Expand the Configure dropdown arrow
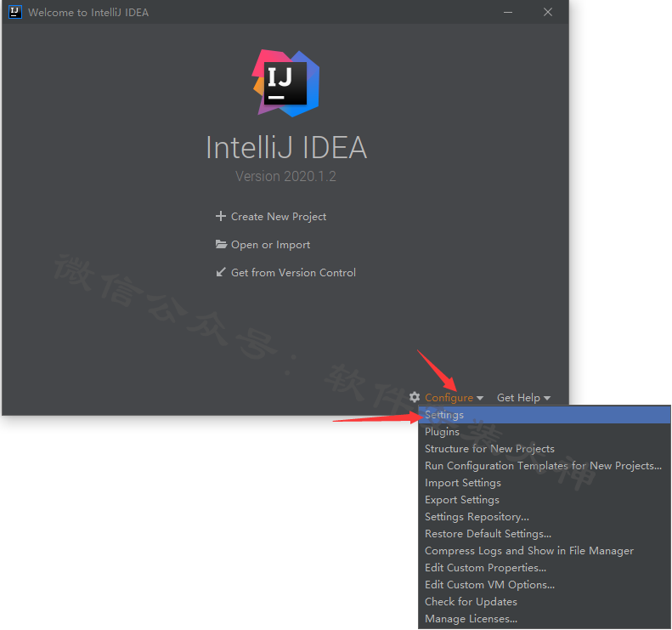Viewport: 672px width, 630px height. (480, 399)
